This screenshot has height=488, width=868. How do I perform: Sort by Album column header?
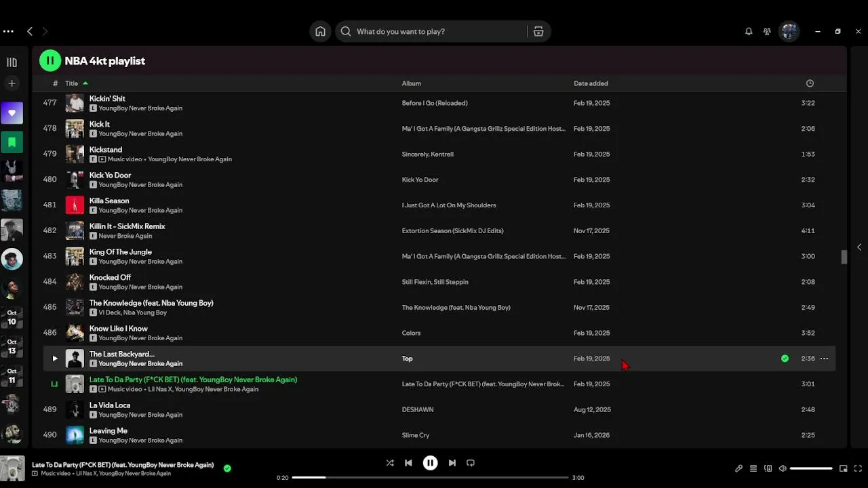[x=411, y=83]
